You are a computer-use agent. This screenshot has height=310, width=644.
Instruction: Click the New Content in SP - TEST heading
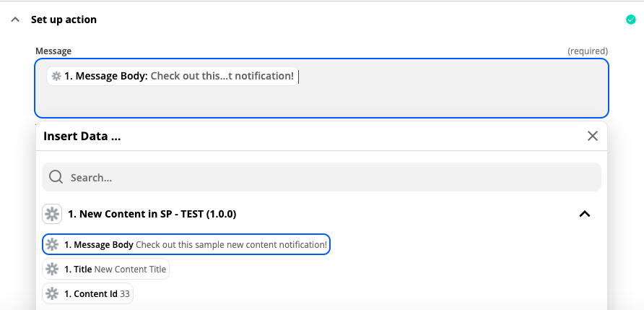[x=152, y=214]
